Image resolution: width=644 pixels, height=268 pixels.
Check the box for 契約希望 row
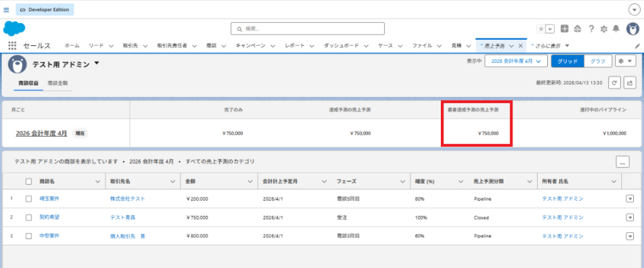29,218
